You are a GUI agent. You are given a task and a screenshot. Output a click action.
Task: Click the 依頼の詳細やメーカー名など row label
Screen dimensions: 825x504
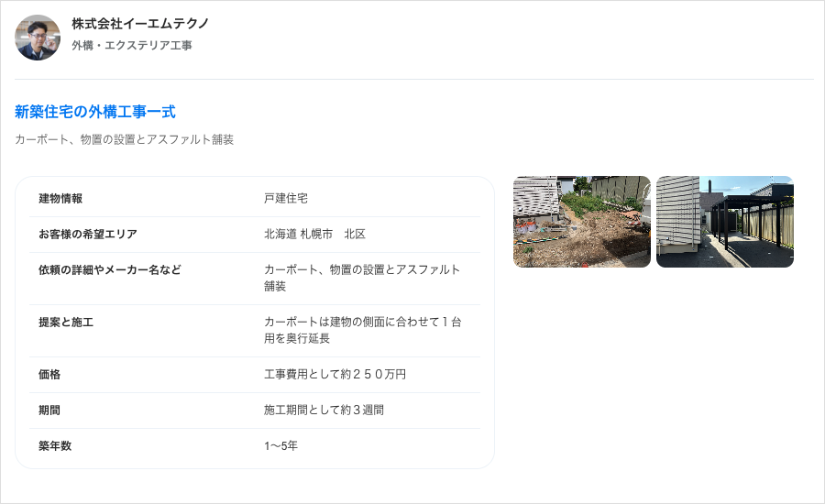110,270
